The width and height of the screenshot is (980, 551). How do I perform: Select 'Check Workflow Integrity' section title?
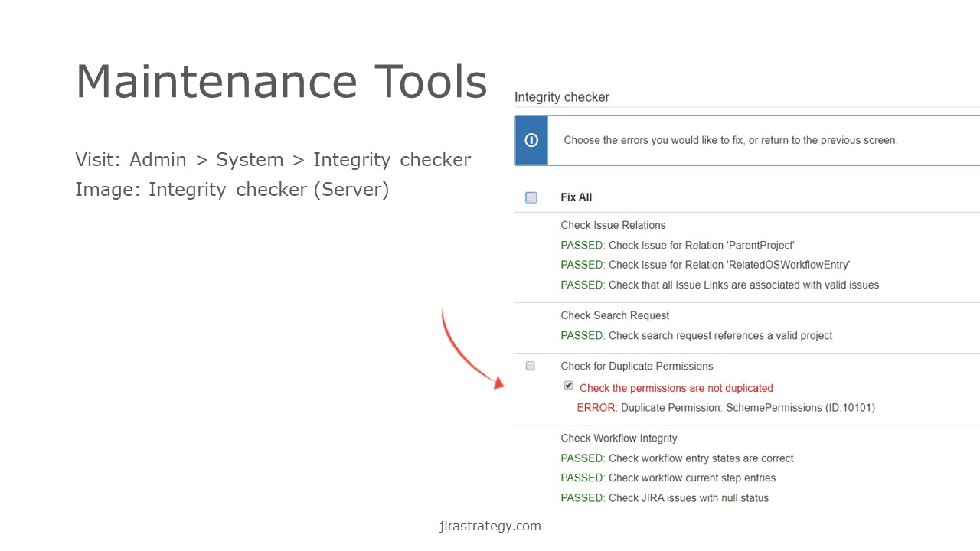619,439
